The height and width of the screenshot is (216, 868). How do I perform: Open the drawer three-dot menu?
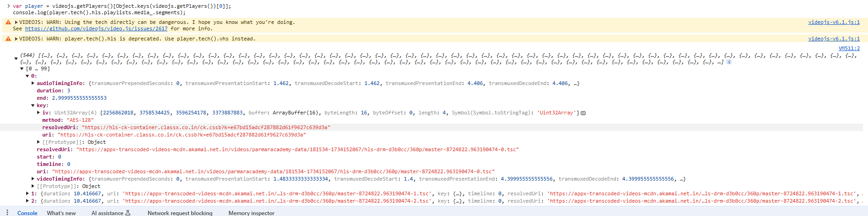pos(7,213)
